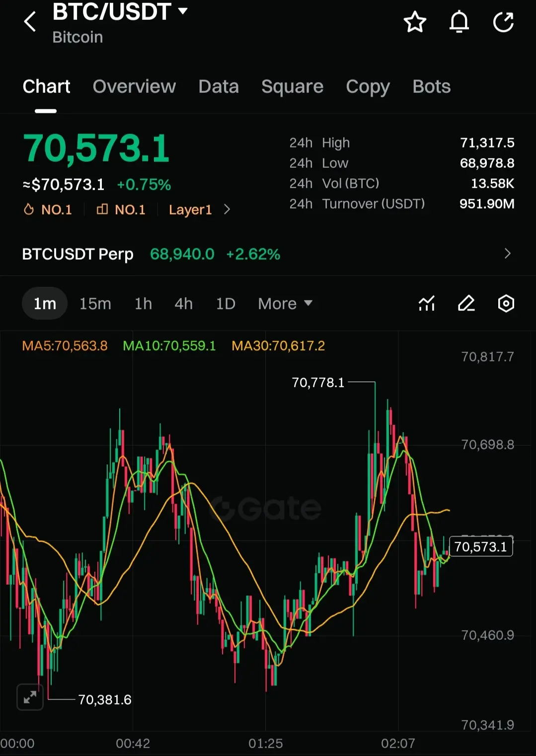Tap the Bitcoin subtitle under pair name

[77, 37]
